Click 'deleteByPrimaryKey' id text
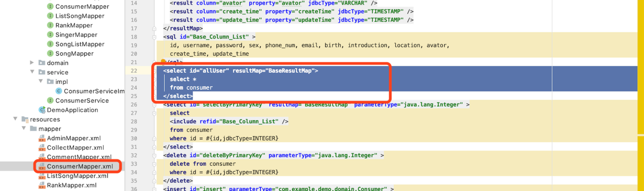This screenshot has height=191, width=644. 232,155
